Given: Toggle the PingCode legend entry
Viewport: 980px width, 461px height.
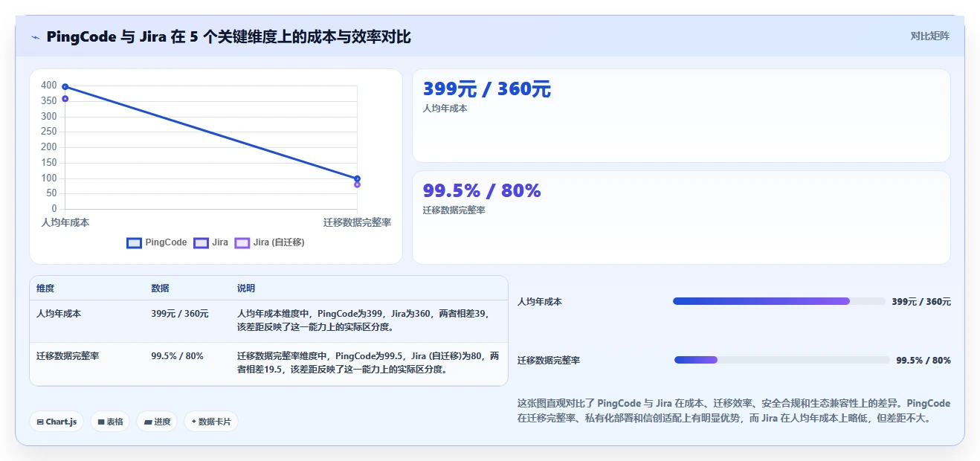Looking at the screenshot, I should 157,242.
